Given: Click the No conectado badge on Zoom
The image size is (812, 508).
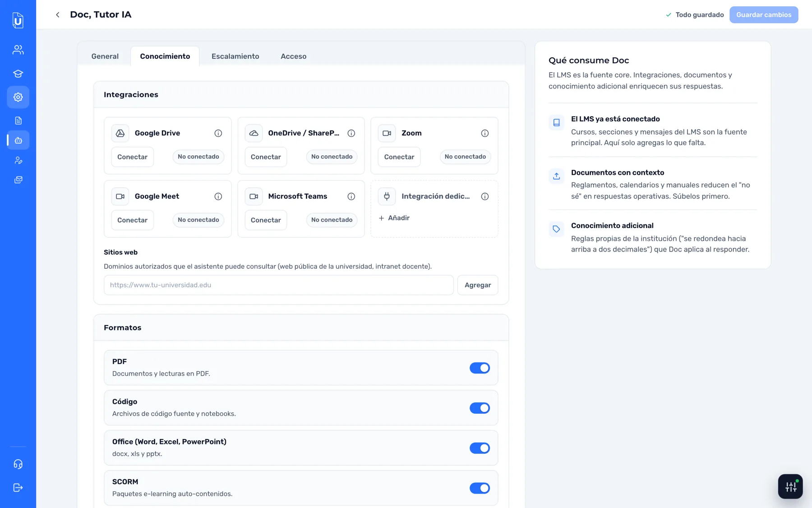Looking at the screenshot, I should [465, 157].
